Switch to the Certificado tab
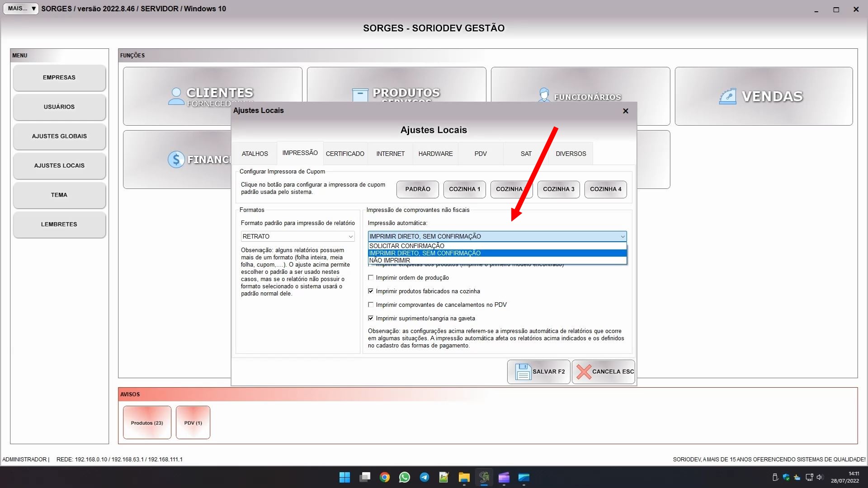 345,154
